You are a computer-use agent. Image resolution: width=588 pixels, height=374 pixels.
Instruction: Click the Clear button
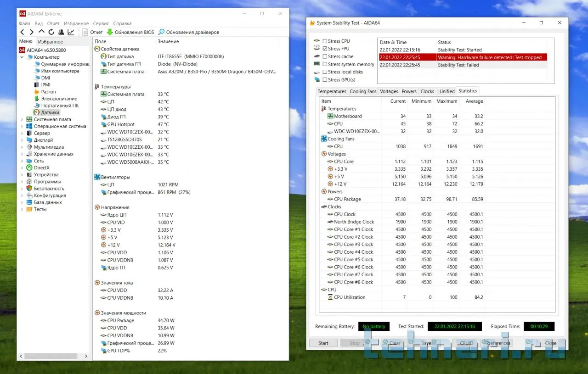pyautogui.click(x=395, y=343)
